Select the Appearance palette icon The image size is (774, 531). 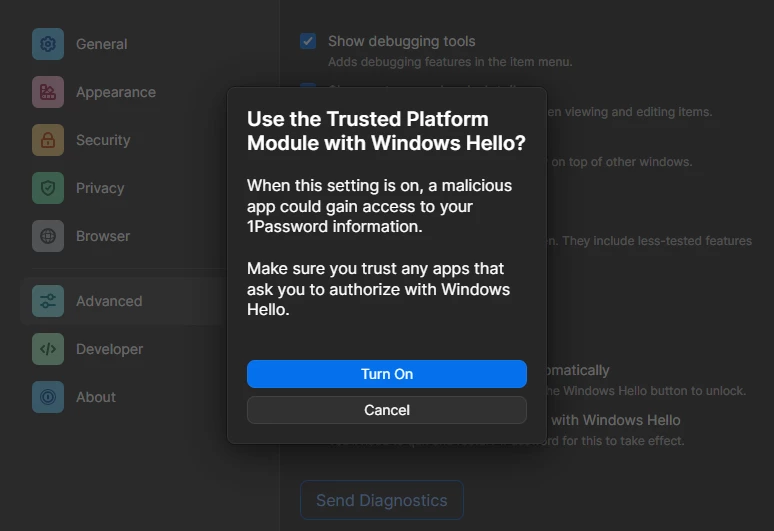pyautogui.click(x=48, y=92)
